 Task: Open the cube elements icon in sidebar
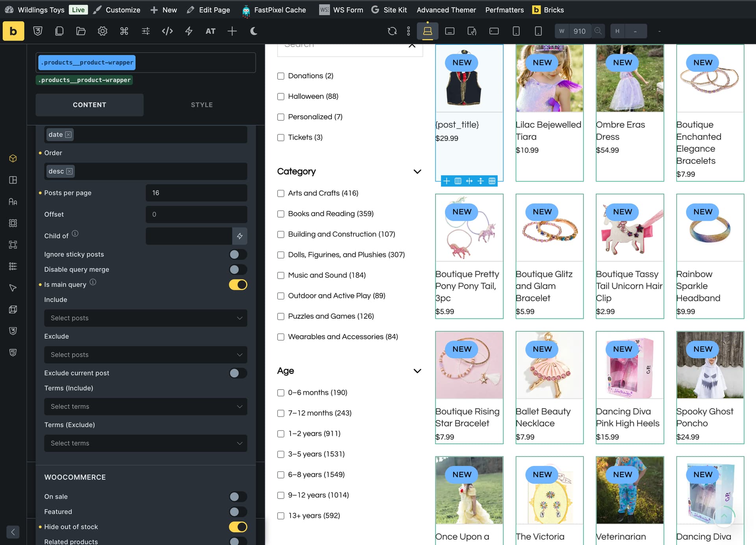13,158
